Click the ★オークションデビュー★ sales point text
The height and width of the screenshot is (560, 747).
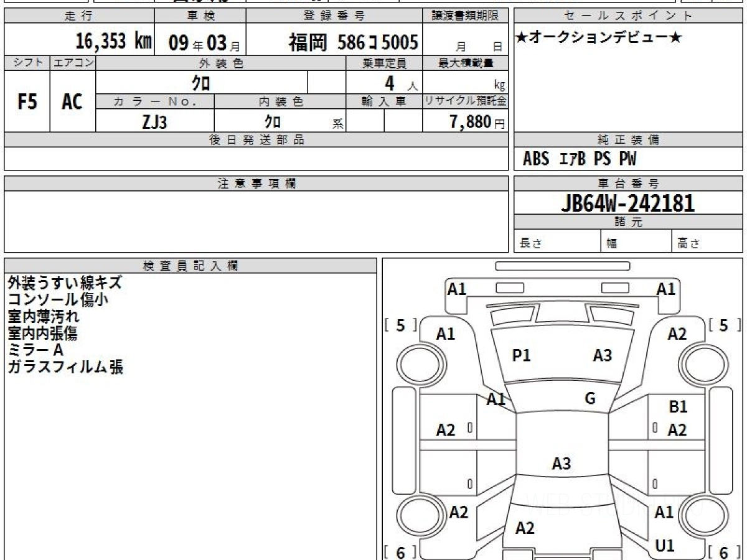tap(599, 38)
